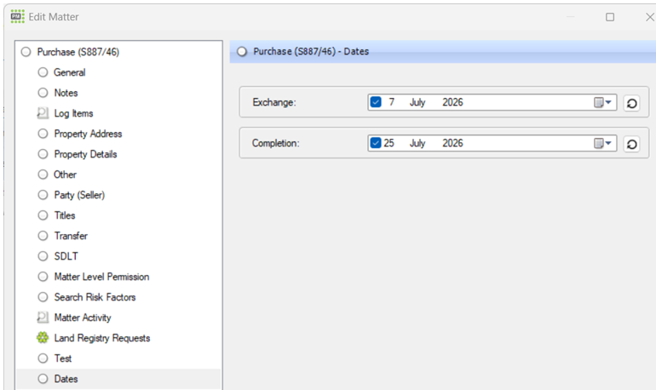Click circle icon in Purchase Dates header
Viewport: 656px width, 390px height.
click(x=242, y=51)
